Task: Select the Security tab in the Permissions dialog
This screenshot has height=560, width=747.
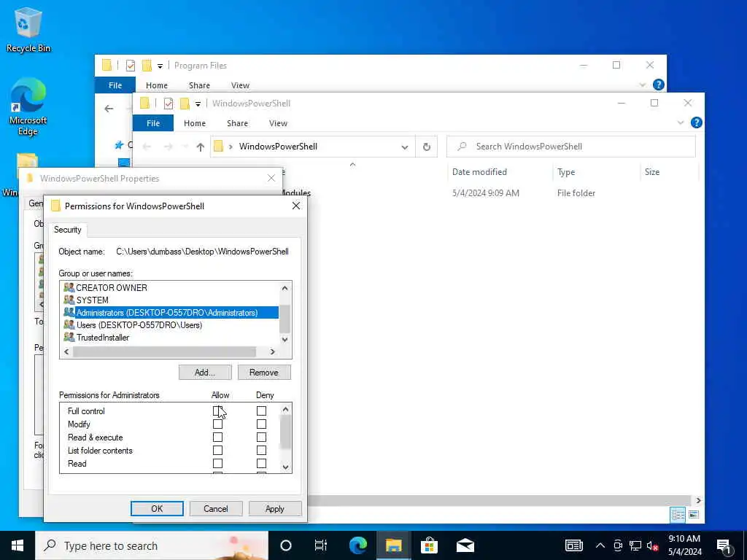Action: pyautogui.click(x=68, y=230)
